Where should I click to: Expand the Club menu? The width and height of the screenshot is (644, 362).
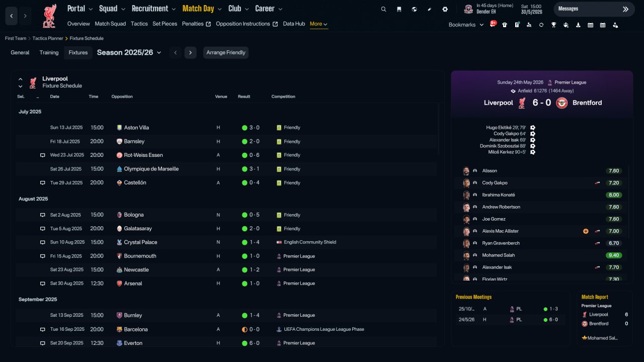[x=238, y=9]
